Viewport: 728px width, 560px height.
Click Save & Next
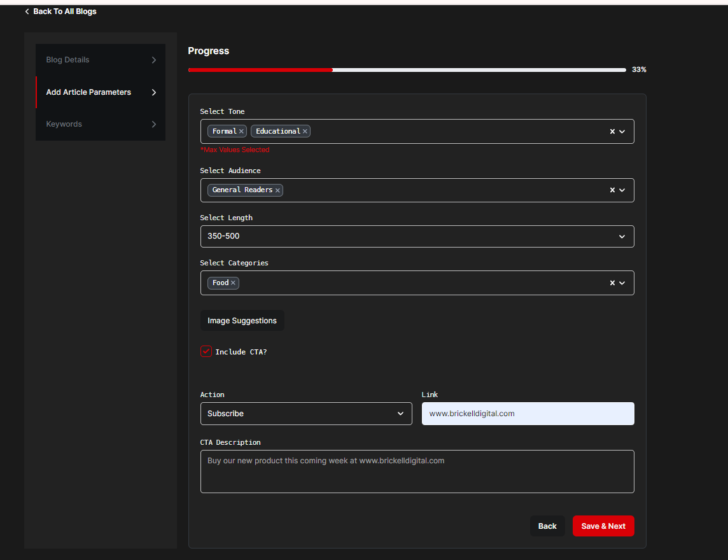click(603, 526)
